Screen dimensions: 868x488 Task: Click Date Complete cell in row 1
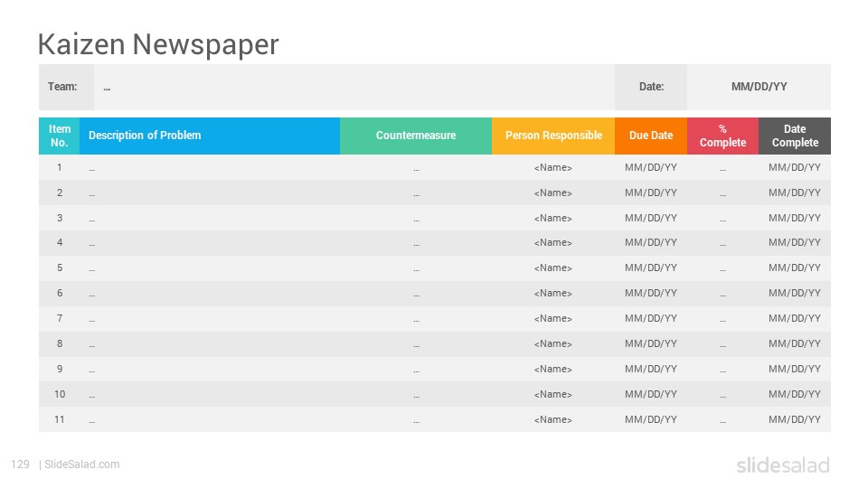[795, 167]
